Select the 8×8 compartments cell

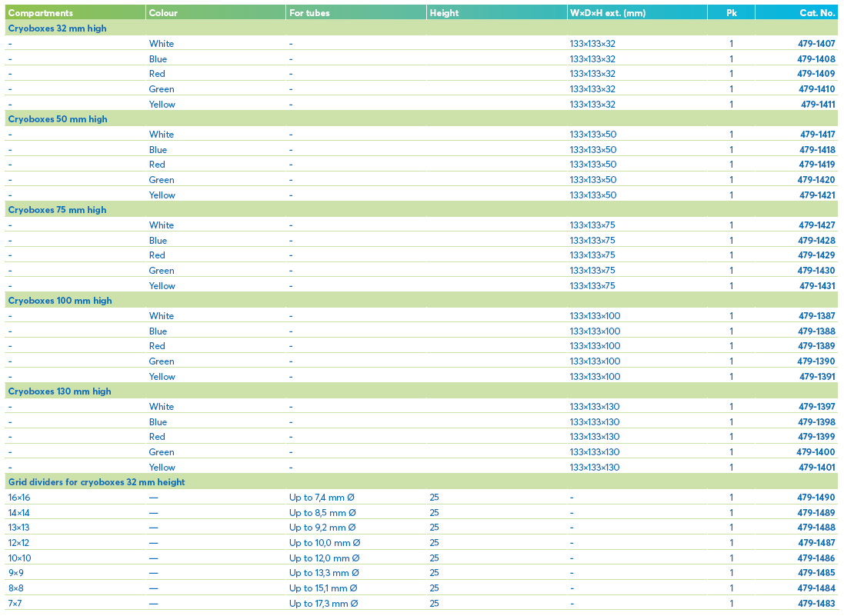pos(15,588)
